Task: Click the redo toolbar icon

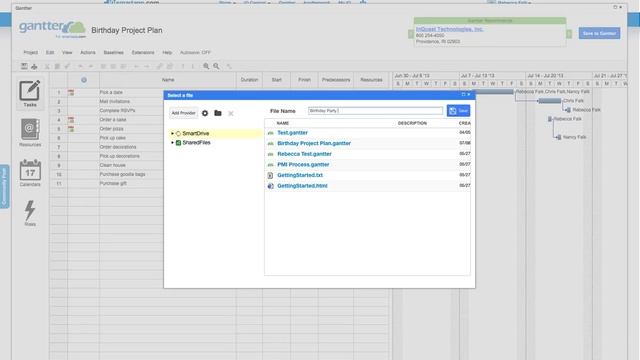Action: click(x=91, y=66)
